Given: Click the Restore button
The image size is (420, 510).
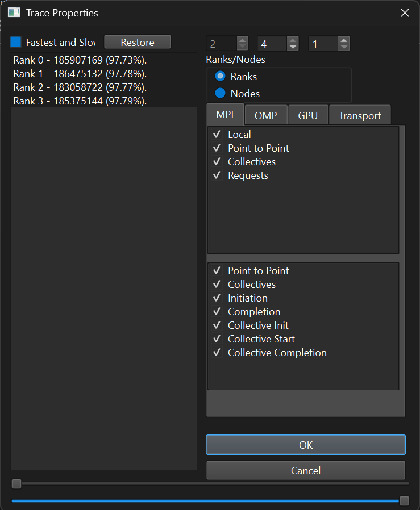Looking at the screenshot, I should [138, 42].
